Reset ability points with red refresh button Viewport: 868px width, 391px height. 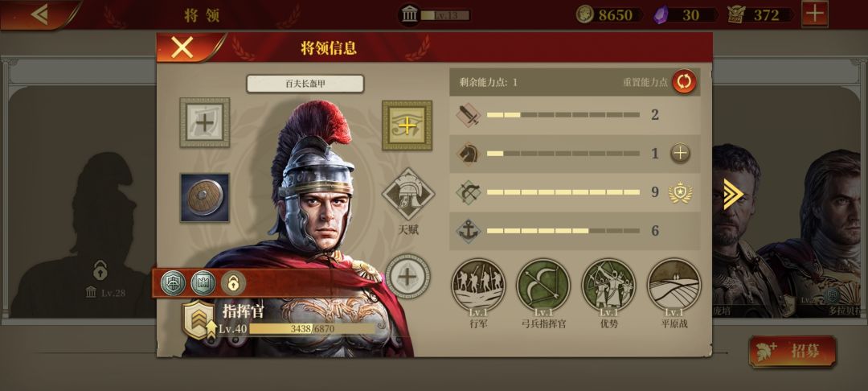[x=684, y=82]
